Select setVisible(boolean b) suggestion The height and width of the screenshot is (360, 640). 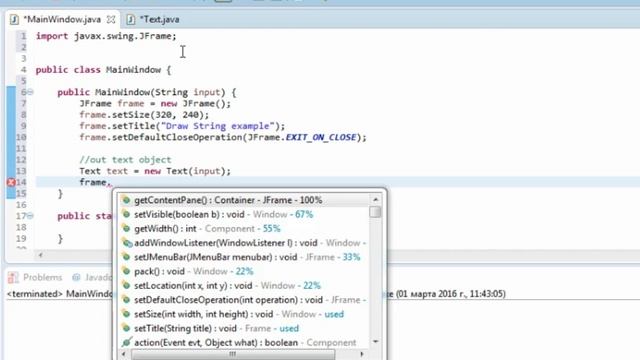click(x=244, y=214)
